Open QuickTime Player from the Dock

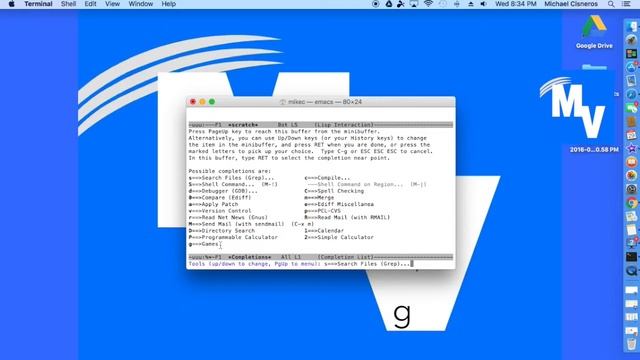pyautogui.click(x=631, y=270)
